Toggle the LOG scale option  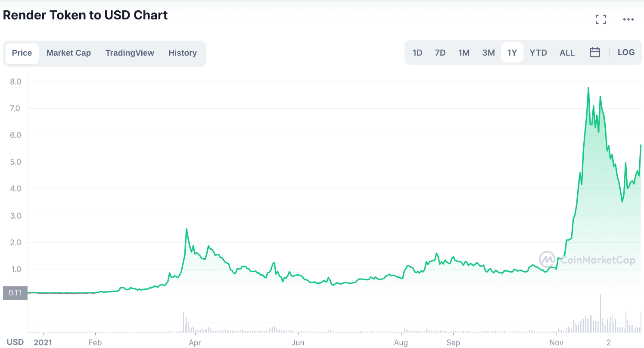pos(625,53)
